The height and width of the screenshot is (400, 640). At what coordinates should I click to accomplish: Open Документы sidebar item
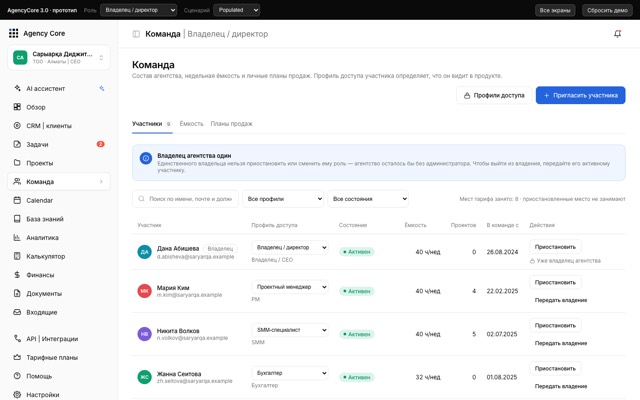[x=59, y=293]
